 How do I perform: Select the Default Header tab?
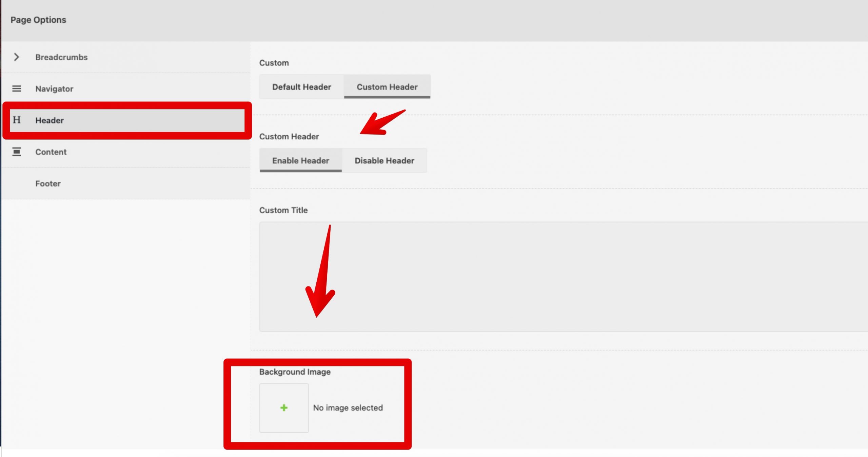tap(301, 87)
